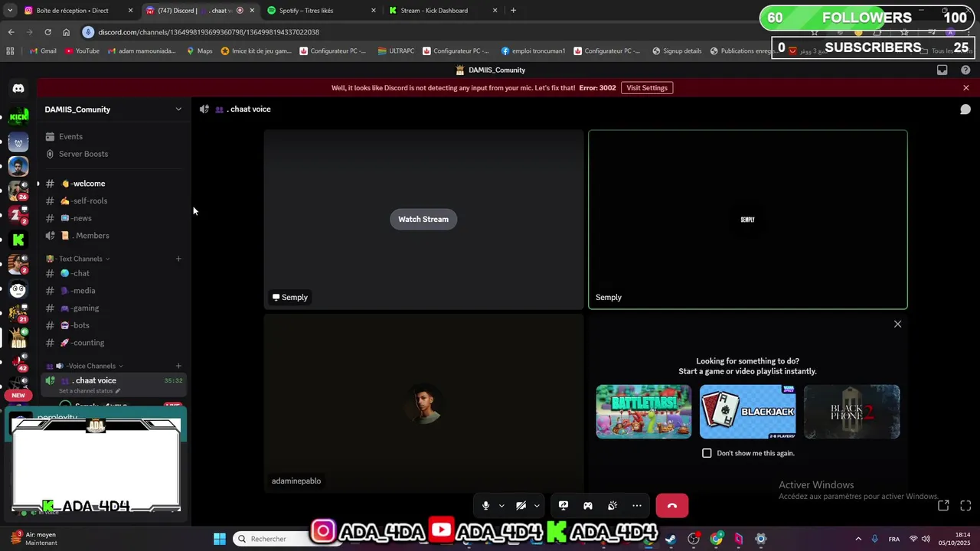Enter full screen call view

tap(965, 505)
